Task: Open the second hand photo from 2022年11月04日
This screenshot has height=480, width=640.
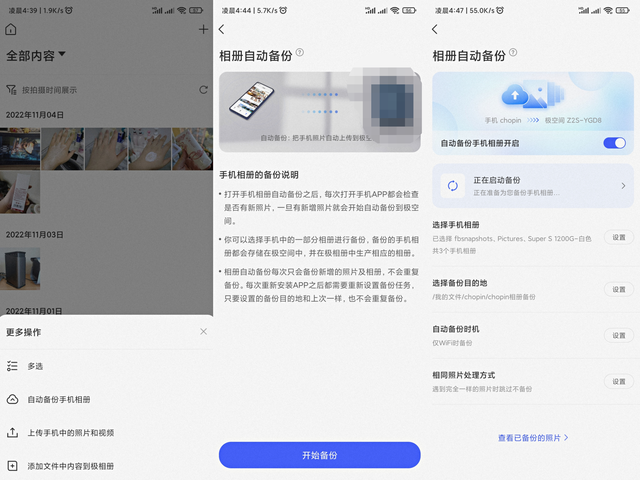Action: click(x=106, y=149)
